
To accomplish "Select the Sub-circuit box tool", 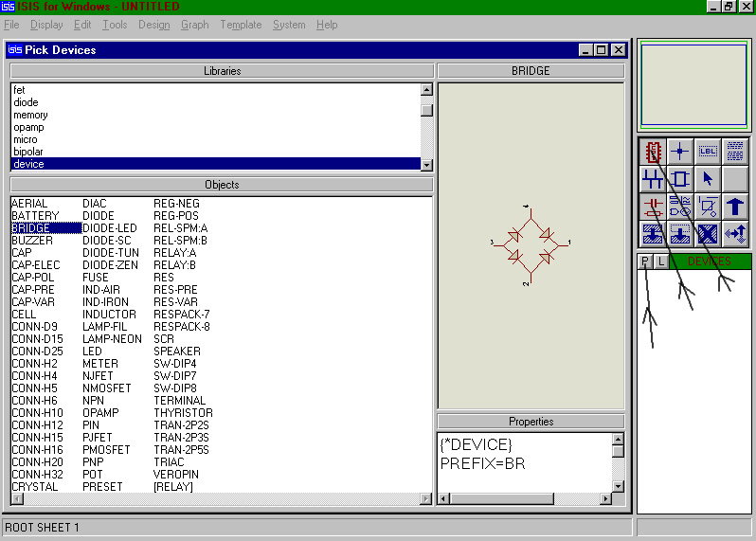I will pyautogui.click(x=679, y=178).
